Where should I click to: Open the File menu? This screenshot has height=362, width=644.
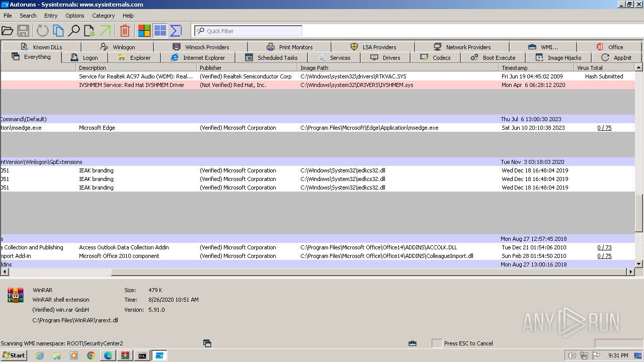[x=8, y=16]
